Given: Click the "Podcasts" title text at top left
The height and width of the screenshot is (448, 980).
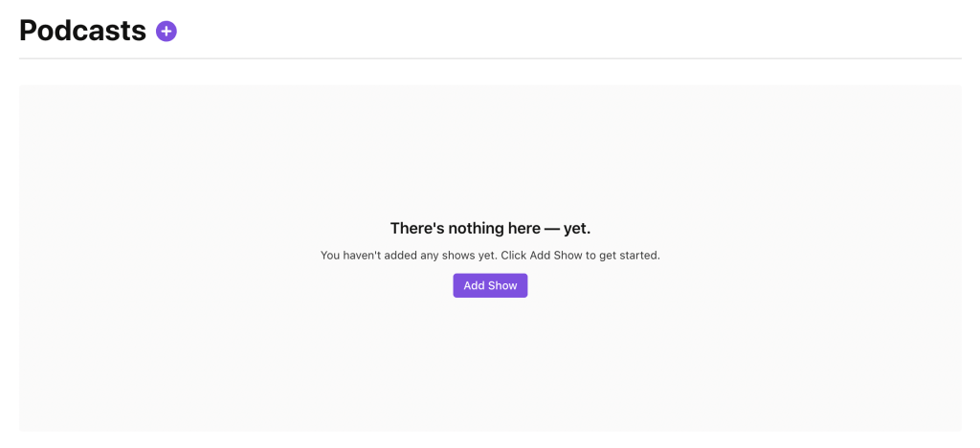Looking at the screenshot, I should (x=82, y=31).
